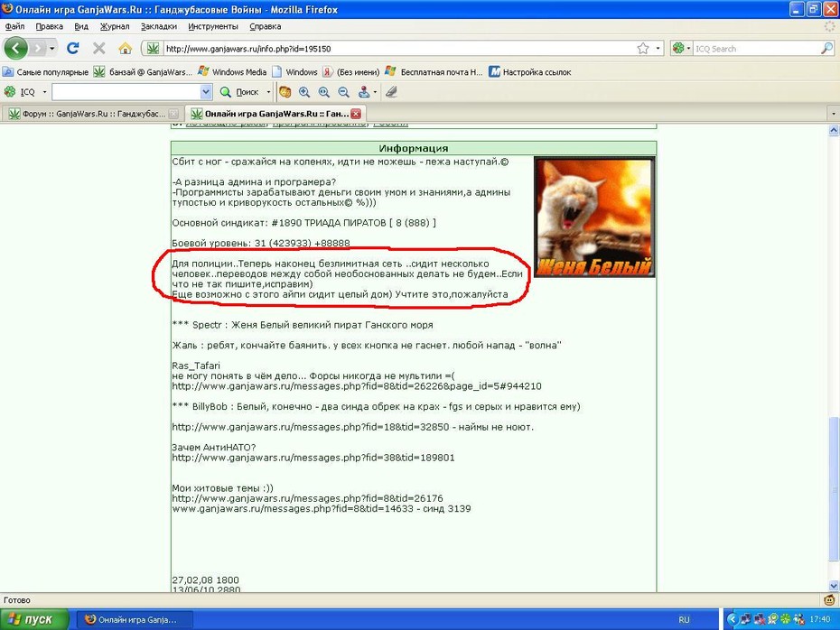This screenshot has height=630, width=840.
Task: Click the highlighter pen toolbar icon
Action: pyautogui.click(x=392, y=92)
